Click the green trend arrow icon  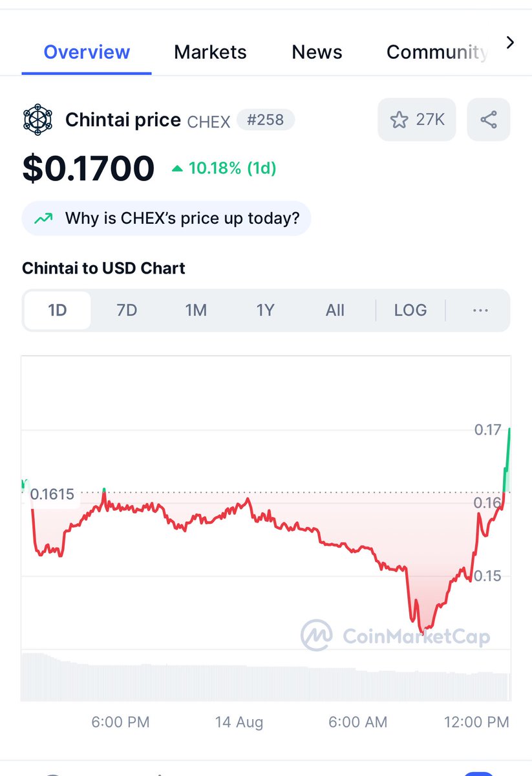pyautogui.click(x=43, y=219)
